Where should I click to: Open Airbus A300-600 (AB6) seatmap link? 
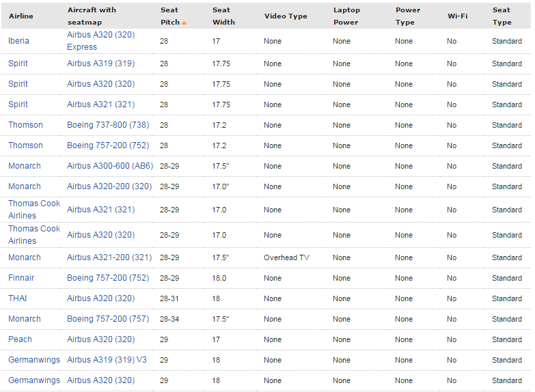coord(110,166)
